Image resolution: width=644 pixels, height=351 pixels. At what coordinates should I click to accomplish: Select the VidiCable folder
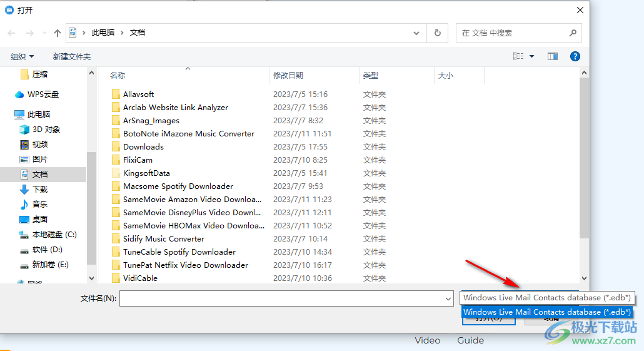click(140, 278)
